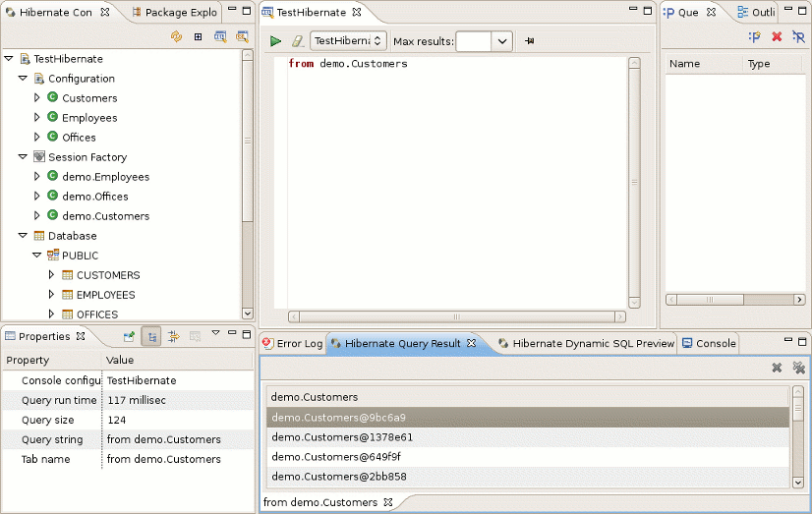
Task: Close all query results using double-X icon
Action: 799,368
